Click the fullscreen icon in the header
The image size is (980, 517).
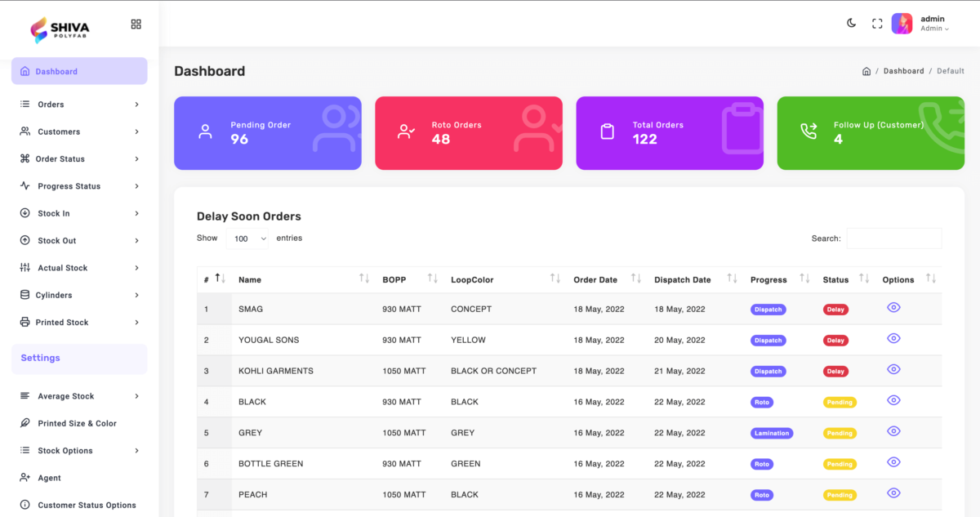877,24
